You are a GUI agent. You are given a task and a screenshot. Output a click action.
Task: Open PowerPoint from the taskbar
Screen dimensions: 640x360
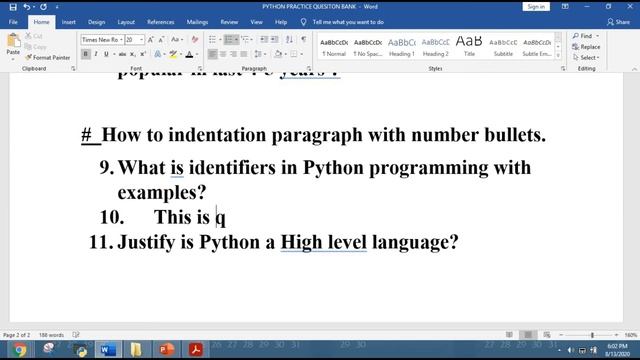(167, 350)
